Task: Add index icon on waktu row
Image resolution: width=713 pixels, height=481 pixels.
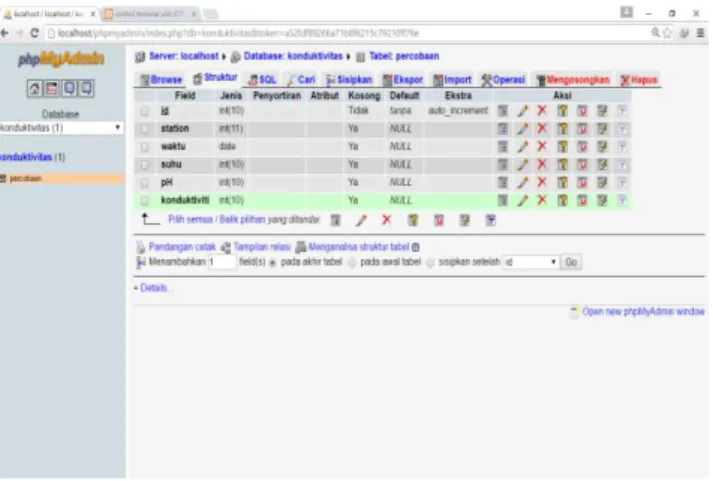Action: [603, 147]
